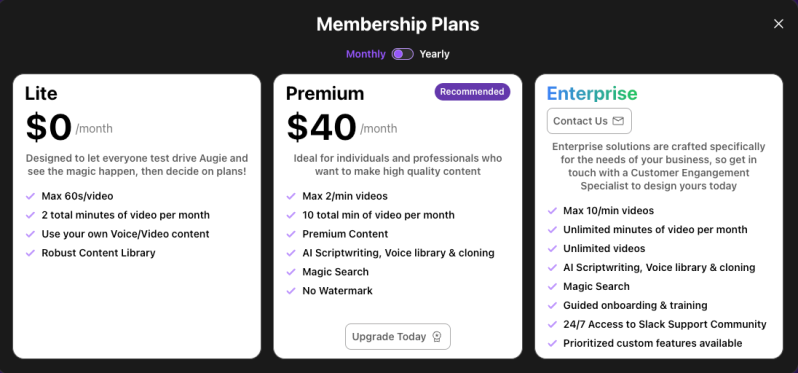Click the checkmark beside Magic Search in Enterprise
Screen dimensions: 798x373
point(552,286)
